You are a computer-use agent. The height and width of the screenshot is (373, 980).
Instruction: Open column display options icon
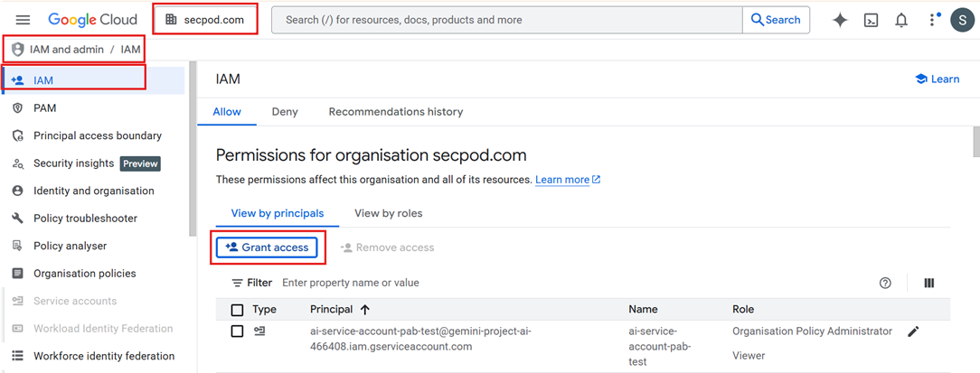point(929,283)
